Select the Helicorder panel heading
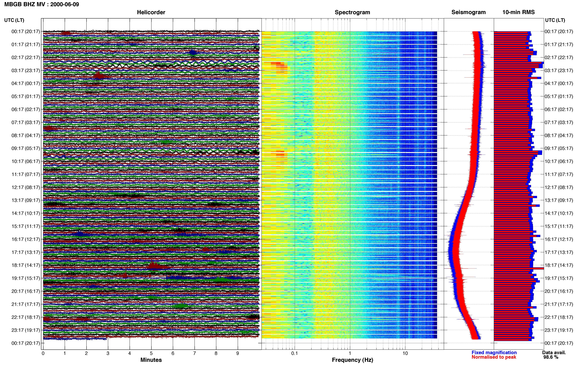 tap(151, 12)
